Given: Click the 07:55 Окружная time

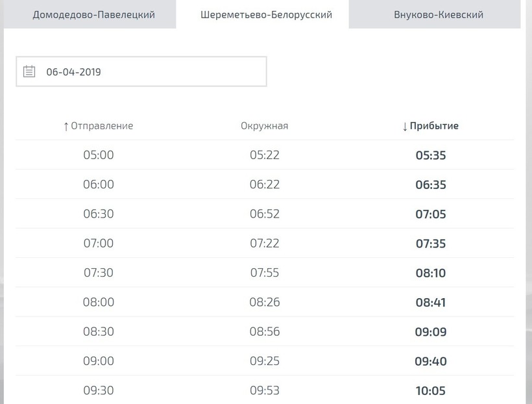Looking at the screenshot, I should coord(265,273).
